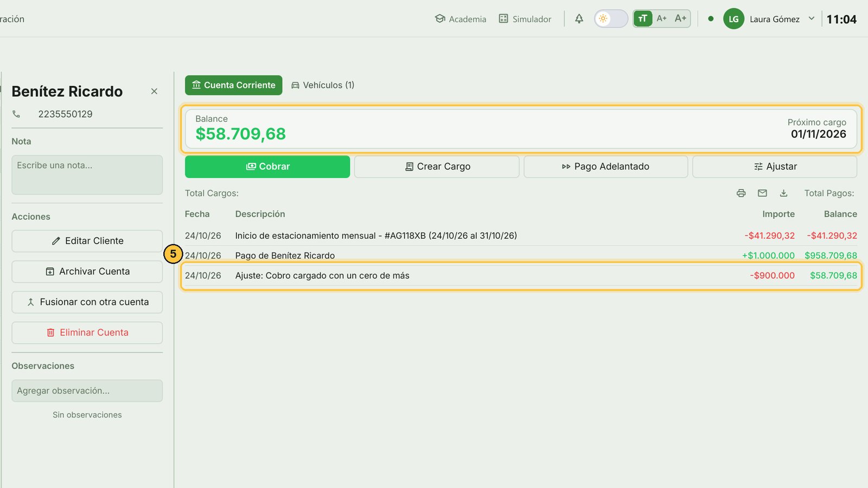868x488 pixels.
Task: Select the normal text size option
Action: tap(643, 18)
